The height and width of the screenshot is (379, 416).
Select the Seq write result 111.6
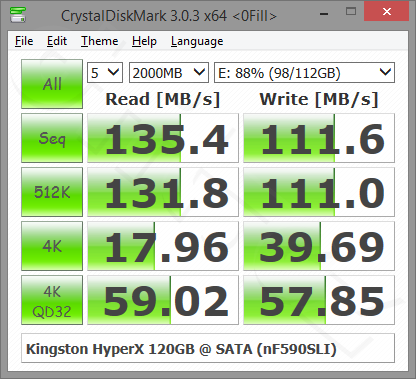(x=319, y=138)
